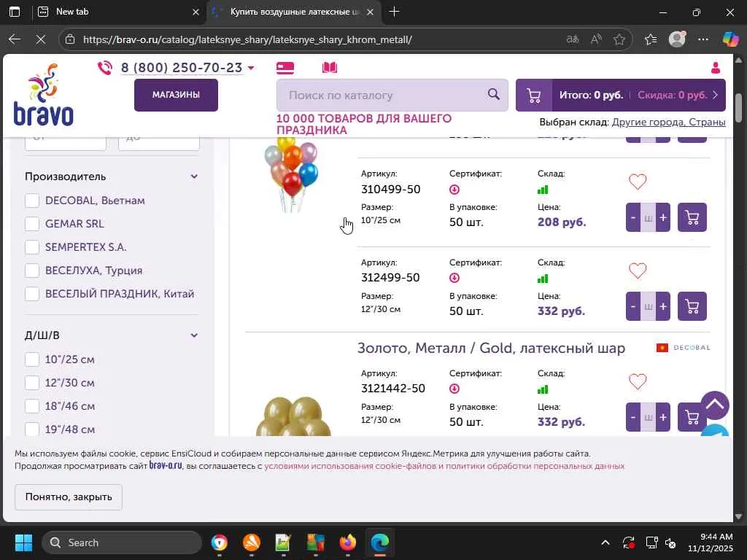747x560 pixels.
Task: Expand the cart total arrow
Action: click(x=715, y=95)
